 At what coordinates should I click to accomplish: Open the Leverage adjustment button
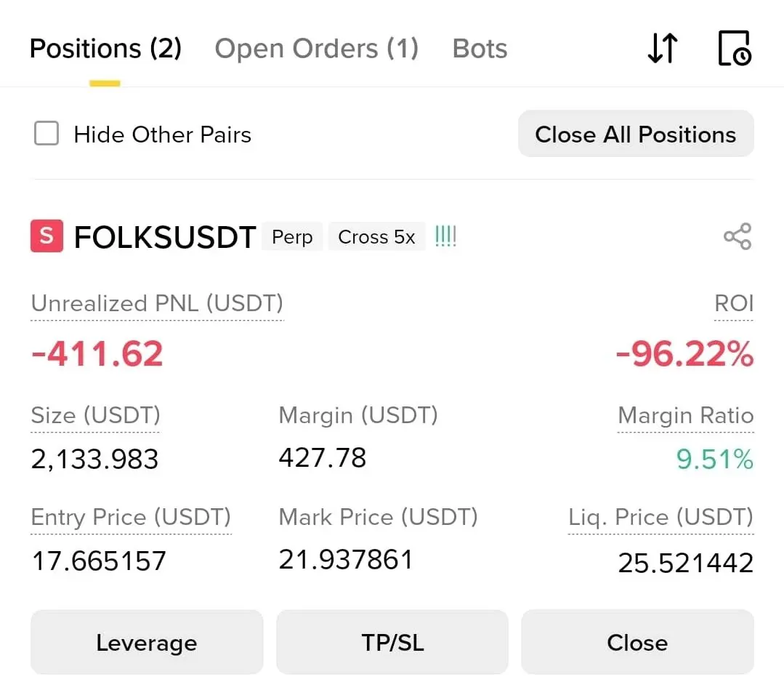[x=146, y=642]
